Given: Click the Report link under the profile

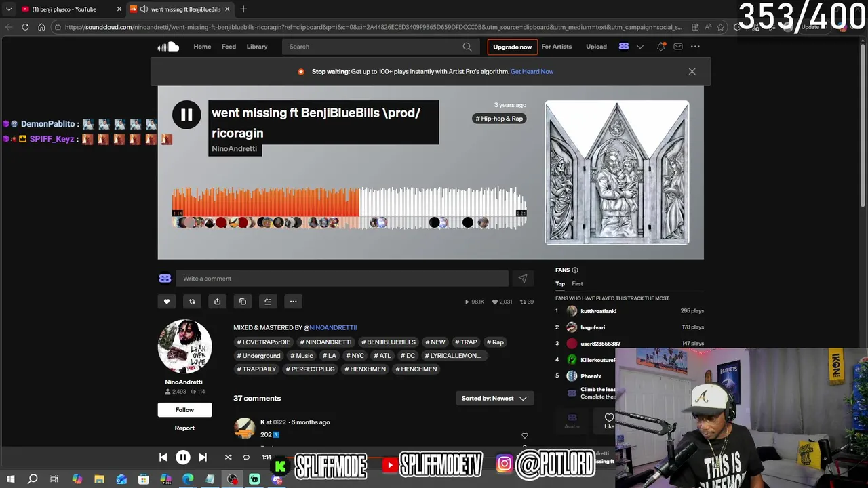Looking at the screenshot, I should coord(184,428).
